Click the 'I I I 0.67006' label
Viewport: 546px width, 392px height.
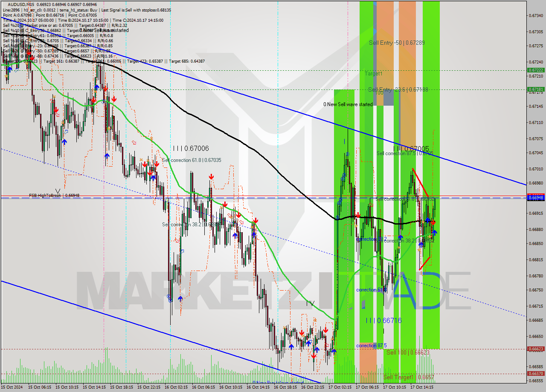tap(191, 148)
